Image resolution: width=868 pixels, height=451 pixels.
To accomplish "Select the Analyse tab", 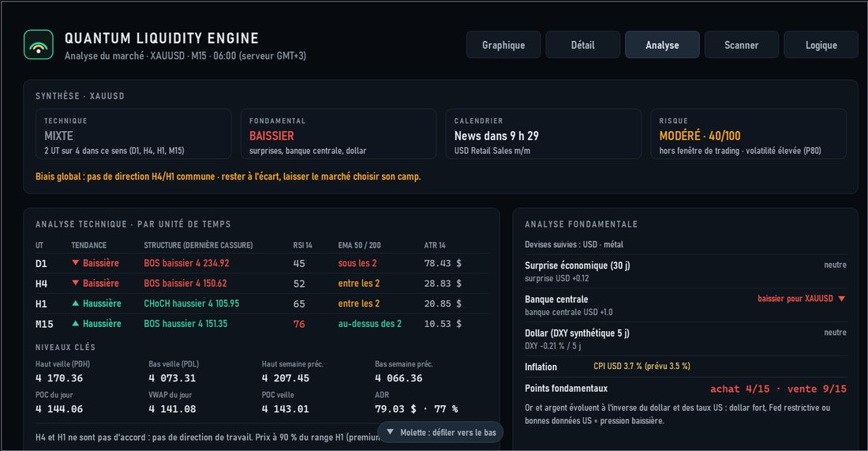I will 662,45.
